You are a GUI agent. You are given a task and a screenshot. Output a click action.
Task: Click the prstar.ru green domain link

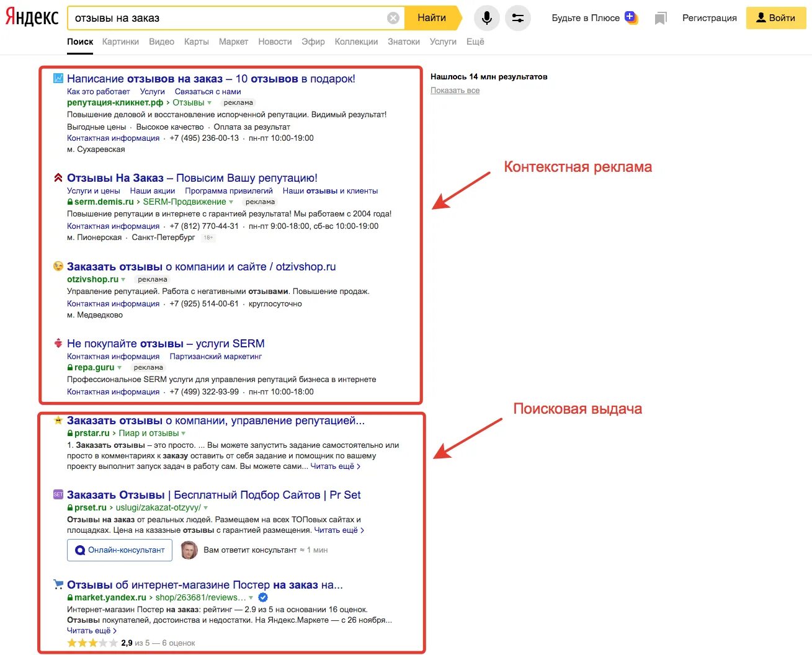[x=92, y=434]
